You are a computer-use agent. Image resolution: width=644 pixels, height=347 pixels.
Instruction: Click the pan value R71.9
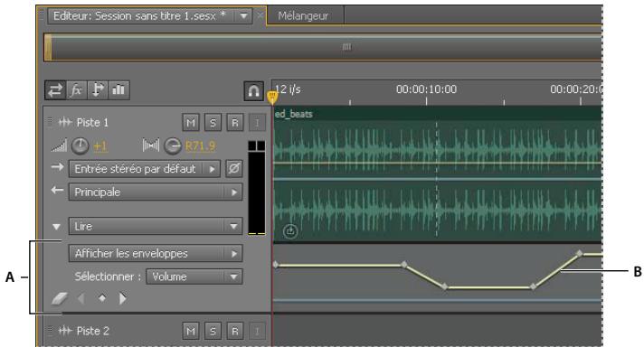click(201, 146)
